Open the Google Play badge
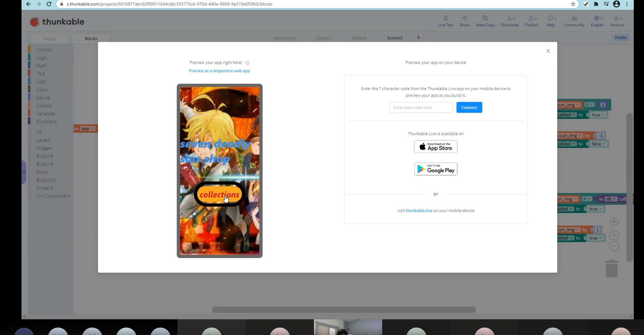The width and height of the screenshot is (644, 335). click(435, 169)
